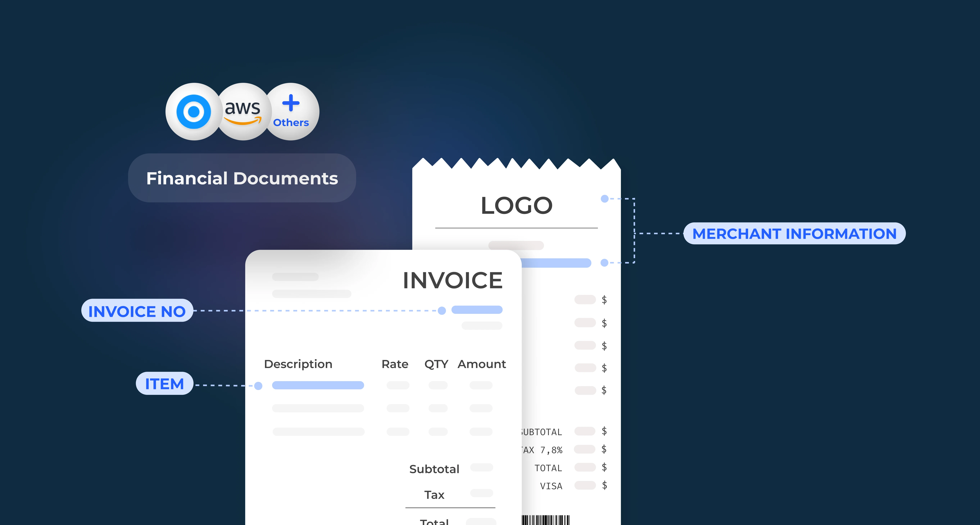Click the lower merchant information connector dot
The image size is (980, 525).
point(605,263)
